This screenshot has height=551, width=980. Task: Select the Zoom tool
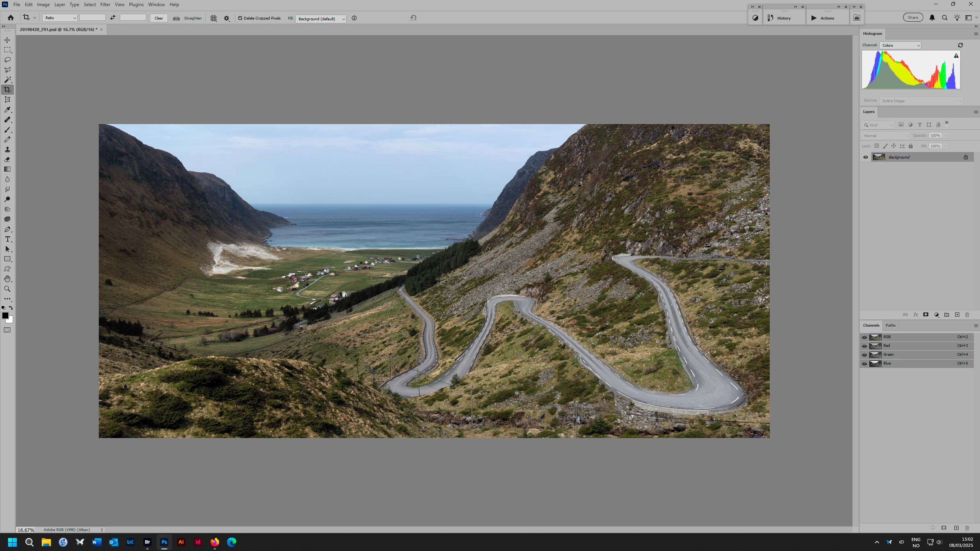[7, 289]
